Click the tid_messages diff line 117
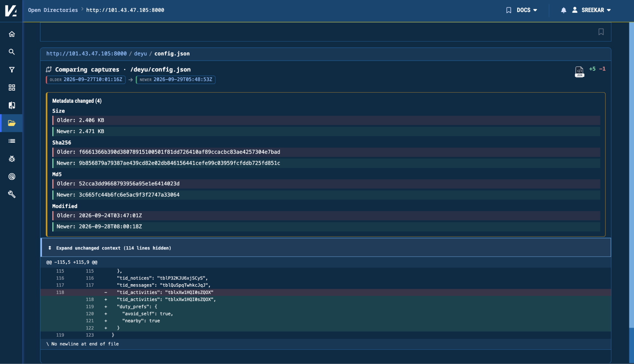 [326, 285]
